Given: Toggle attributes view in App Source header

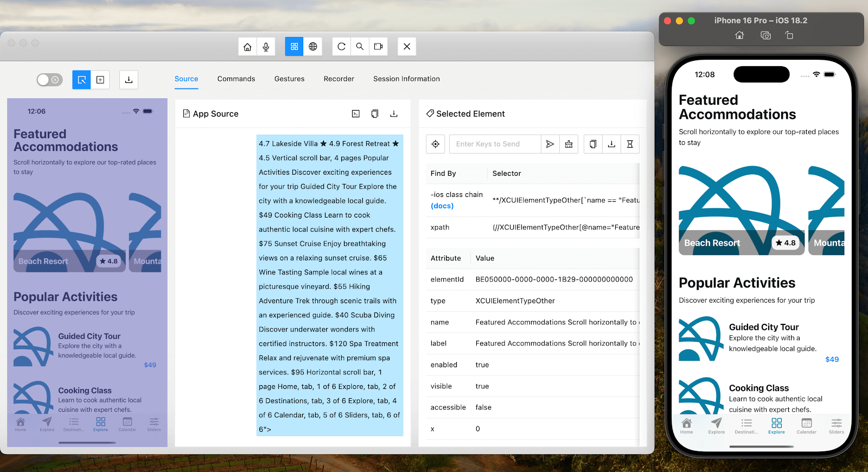Looking at the screenshot, I should tap(356, 114).
